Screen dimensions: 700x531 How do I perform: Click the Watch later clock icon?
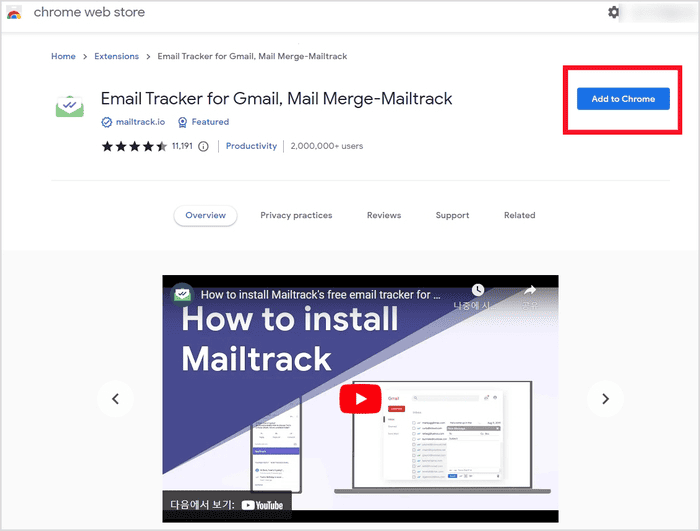click(478, 290)
